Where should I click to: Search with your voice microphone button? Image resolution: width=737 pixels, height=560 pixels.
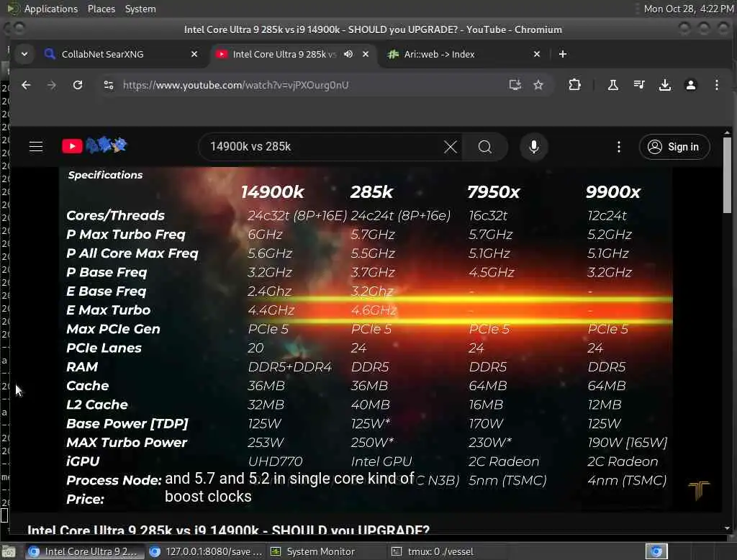click(x=534, y=147)
